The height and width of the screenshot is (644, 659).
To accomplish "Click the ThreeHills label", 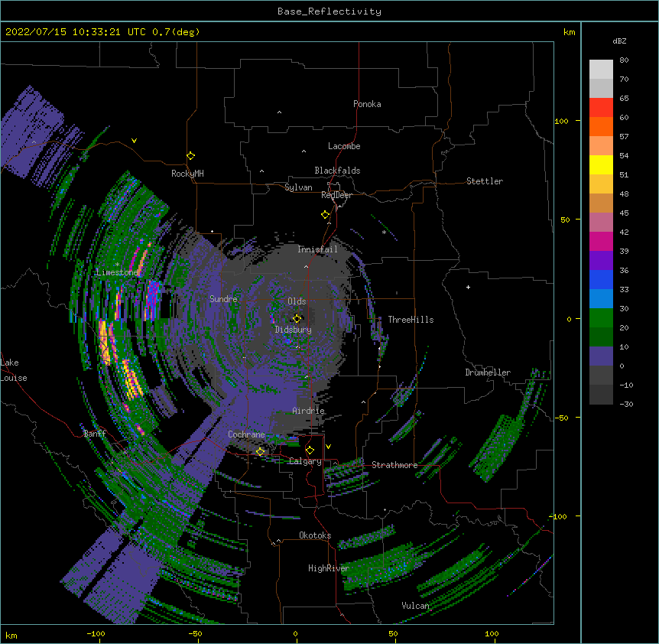I will 411,320.
